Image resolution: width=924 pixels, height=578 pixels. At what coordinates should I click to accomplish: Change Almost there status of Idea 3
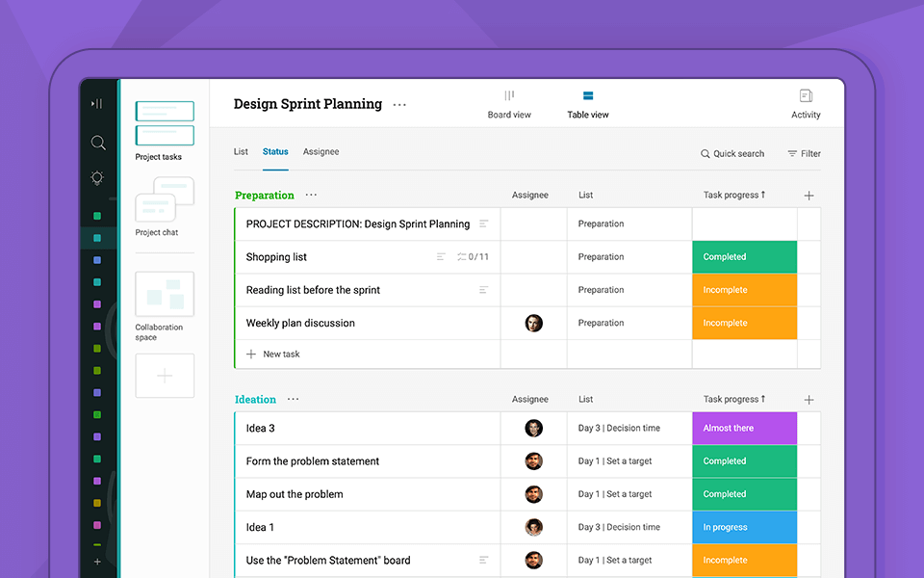(x=744, y=428)
